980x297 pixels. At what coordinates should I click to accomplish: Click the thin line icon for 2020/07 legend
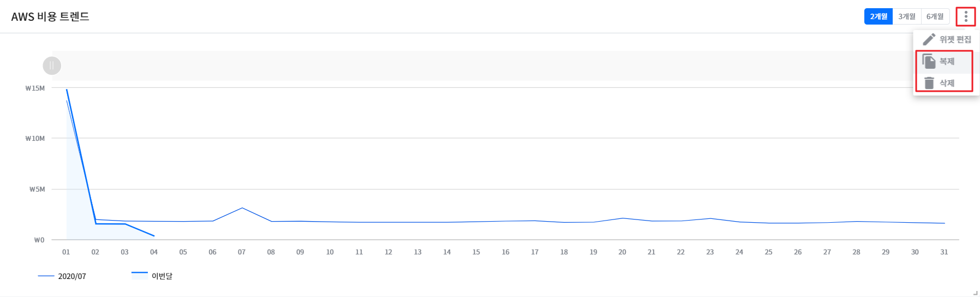(46, 276)
